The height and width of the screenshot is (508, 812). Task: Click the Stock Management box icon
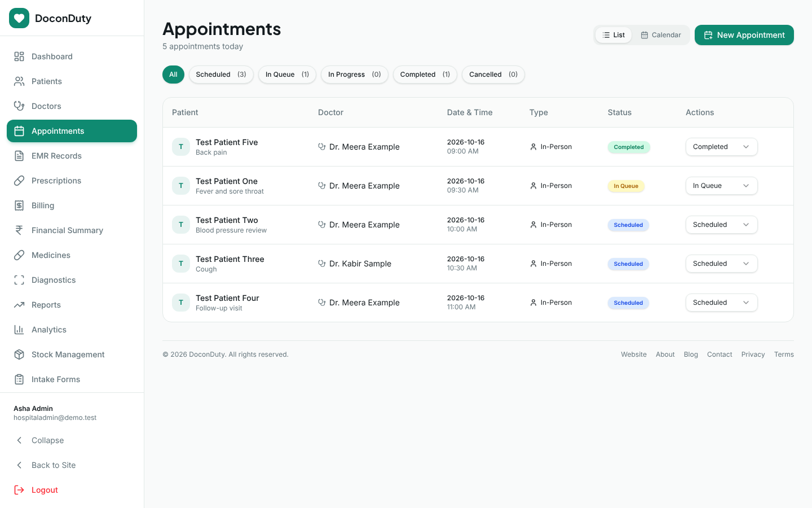coord(19,354)
